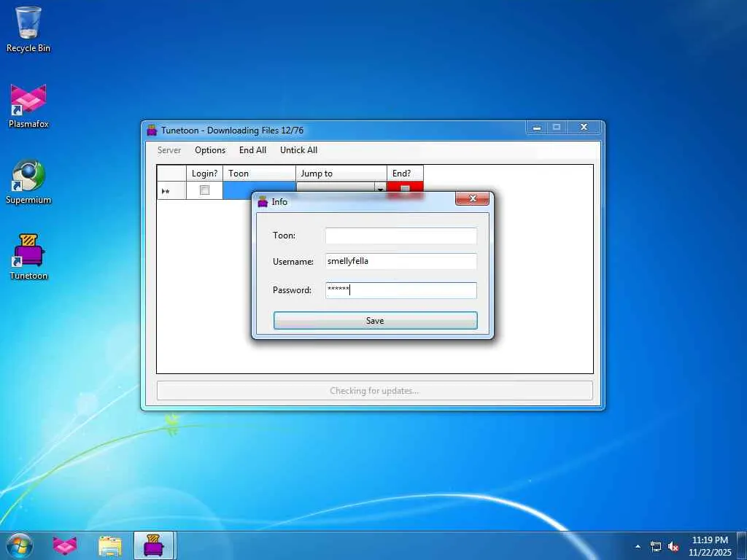Open the Windows Start menu orb
747x560 pixels.
click(20, 545)
